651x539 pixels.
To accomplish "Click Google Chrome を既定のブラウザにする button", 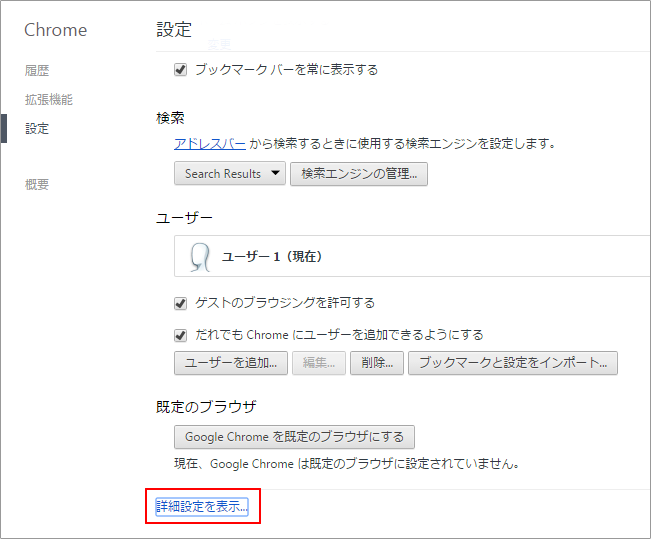I will coord(294,437).
